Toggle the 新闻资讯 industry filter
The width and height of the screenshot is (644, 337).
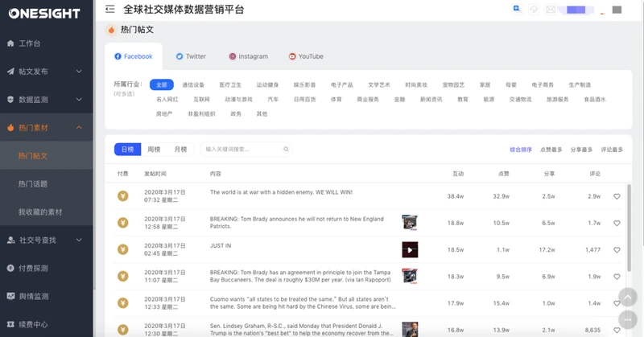(x=431, y=100)
